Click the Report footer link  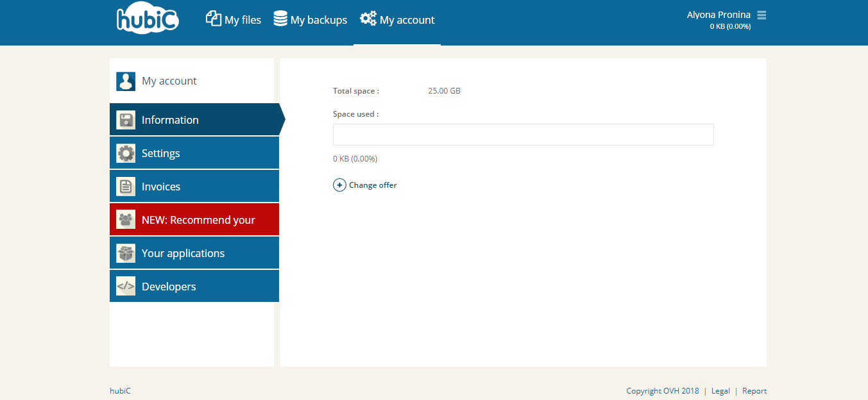[754, 391]
